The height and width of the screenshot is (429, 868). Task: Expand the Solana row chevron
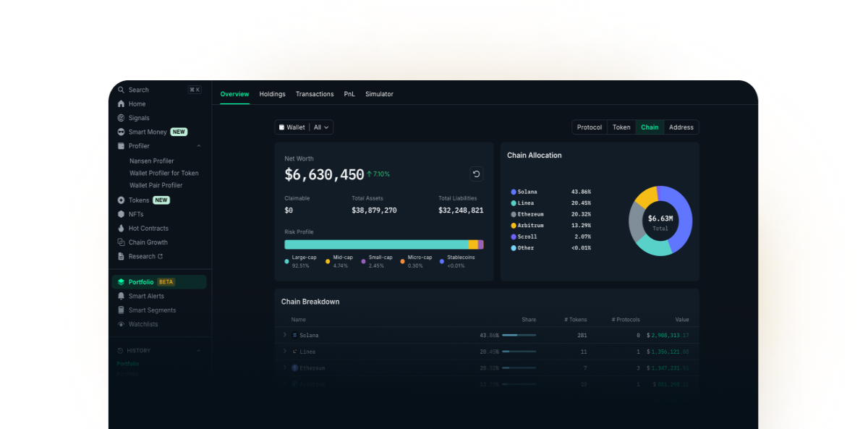[x=284, y=335]
